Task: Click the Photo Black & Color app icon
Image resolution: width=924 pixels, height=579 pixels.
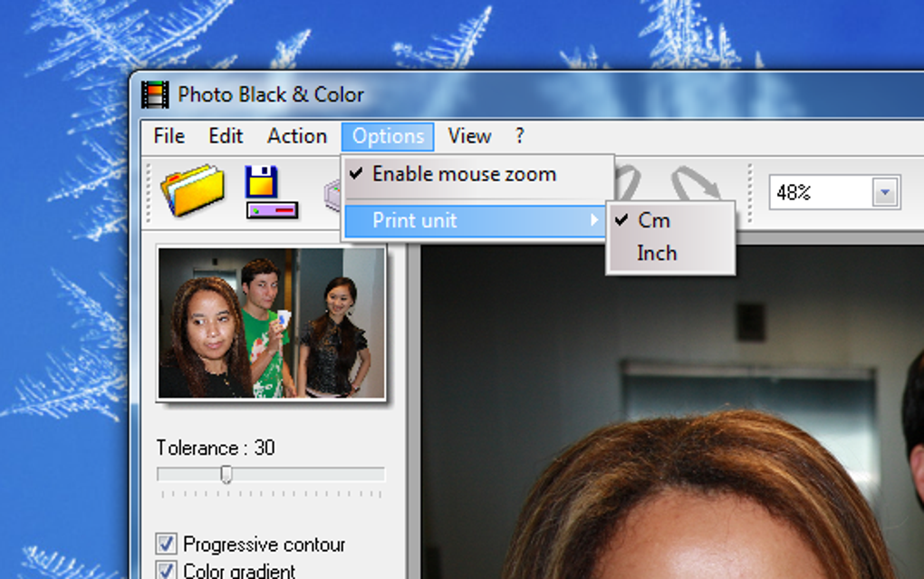Action: pos(155,94)
